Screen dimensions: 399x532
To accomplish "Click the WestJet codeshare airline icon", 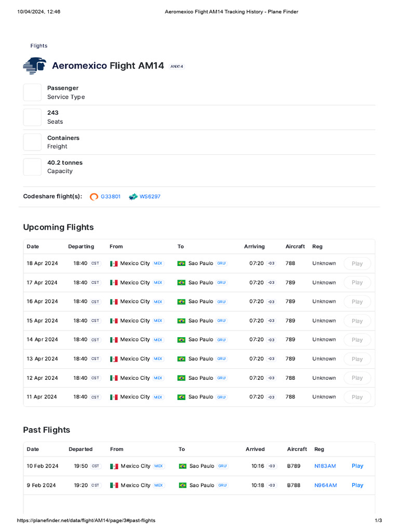I will (x=134, y=197).
